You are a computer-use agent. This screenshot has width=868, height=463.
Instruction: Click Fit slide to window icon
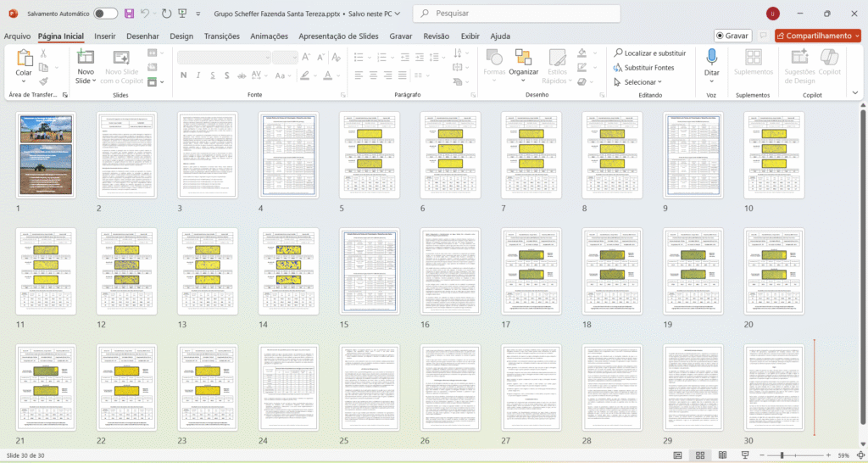coord(860,455)
